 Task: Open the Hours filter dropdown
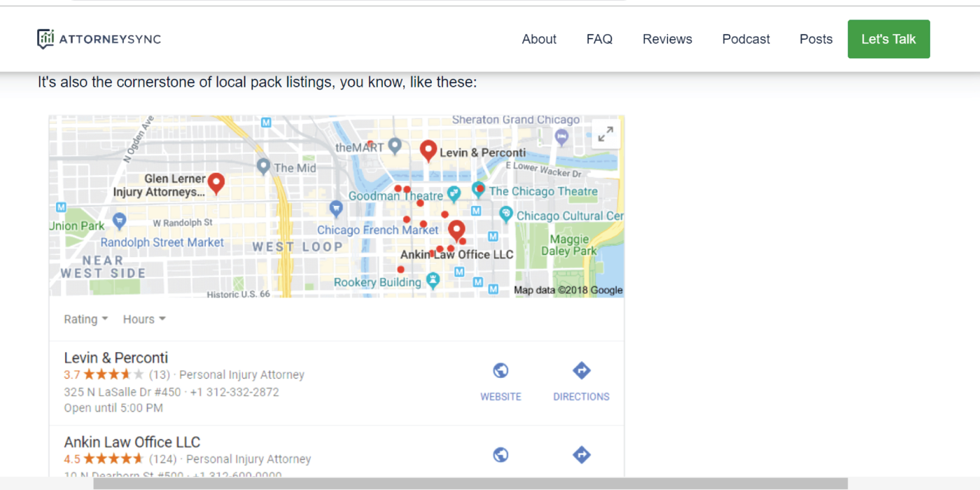point(144,319)
